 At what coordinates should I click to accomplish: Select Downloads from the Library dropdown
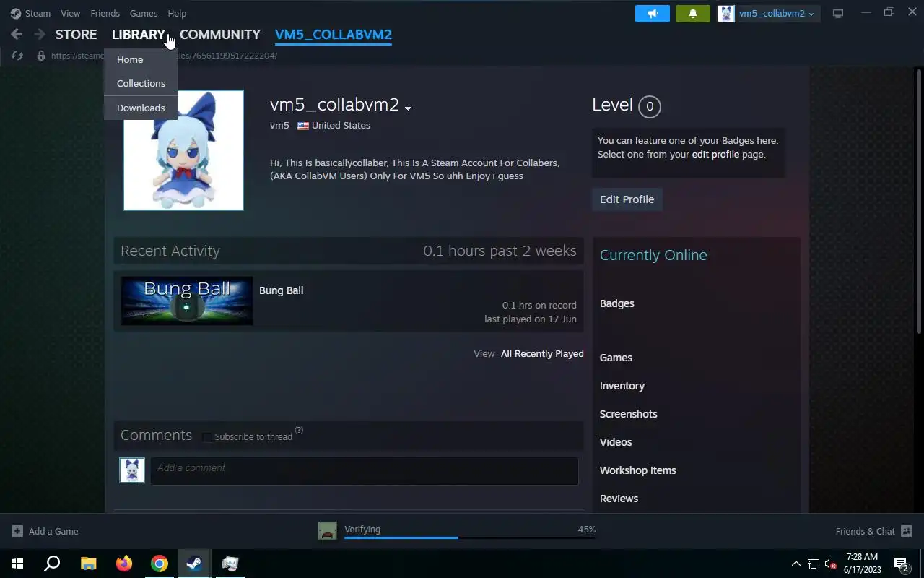point(140,108)
